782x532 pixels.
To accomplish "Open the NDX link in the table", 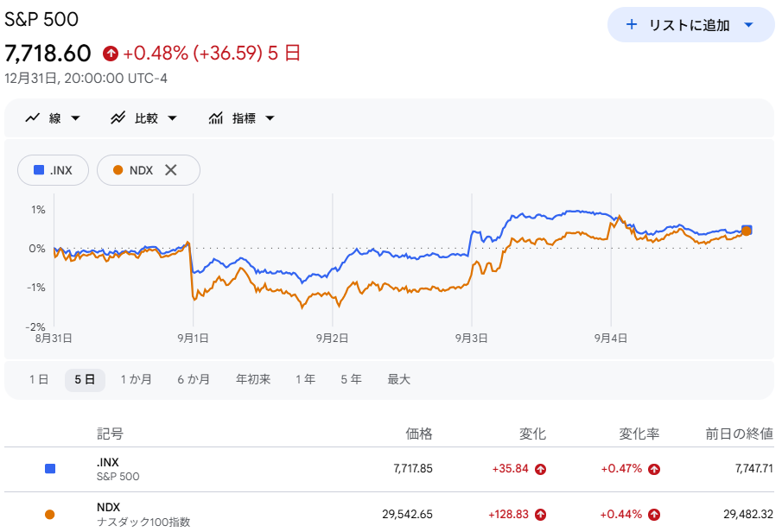I will (x=108, y=507).
